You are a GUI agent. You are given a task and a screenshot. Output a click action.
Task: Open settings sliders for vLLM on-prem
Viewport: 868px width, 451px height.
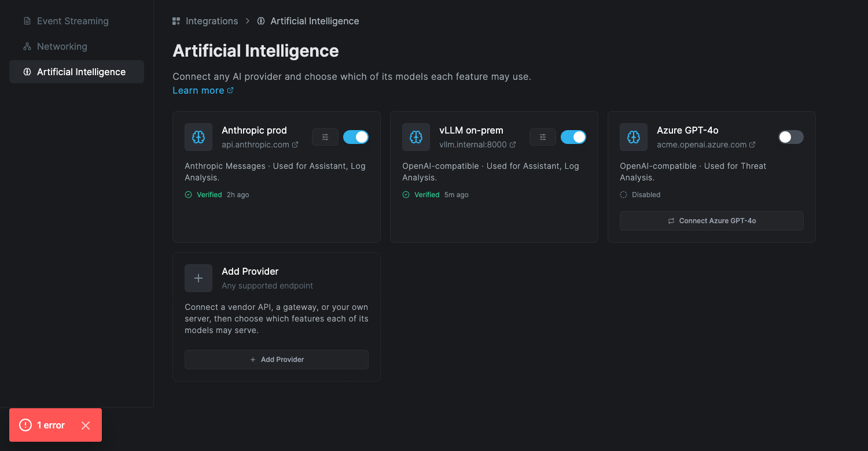click(x=543, y=137)
